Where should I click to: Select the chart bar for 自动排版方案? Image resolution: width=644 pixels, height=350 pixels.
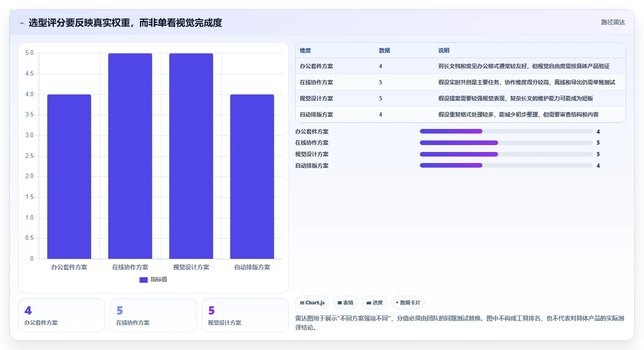point(252,176)
